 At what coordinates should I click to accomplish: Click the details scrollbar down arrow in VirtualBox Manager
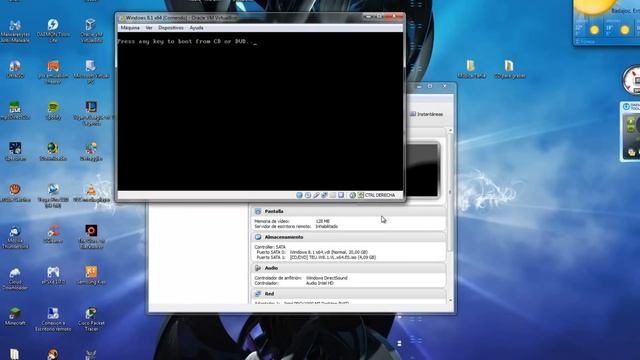450,300
